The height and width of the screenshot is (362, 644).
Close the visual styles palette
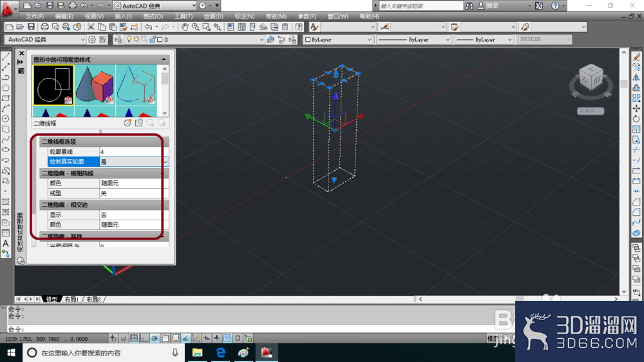(21, 53)
